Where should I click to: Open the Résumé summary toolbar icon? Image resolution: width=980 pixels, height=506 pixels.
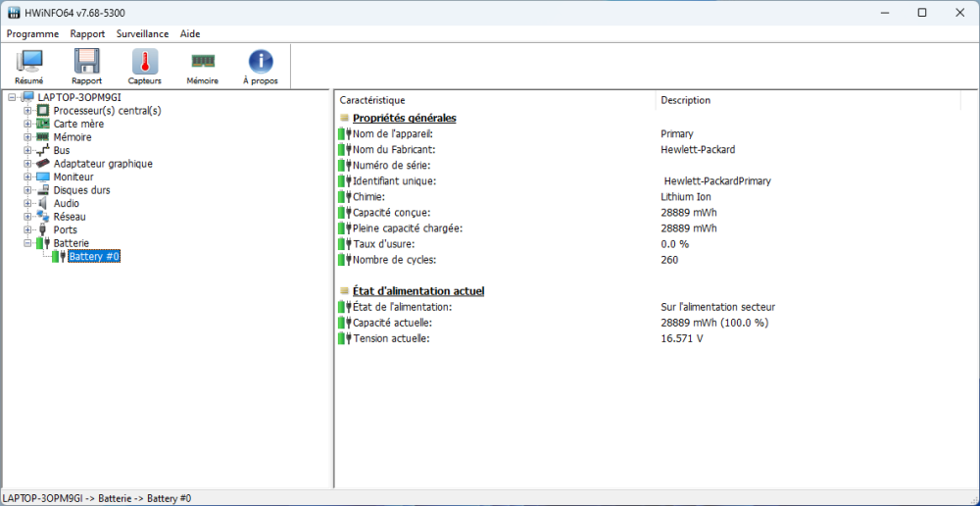[x=28, y=62]
